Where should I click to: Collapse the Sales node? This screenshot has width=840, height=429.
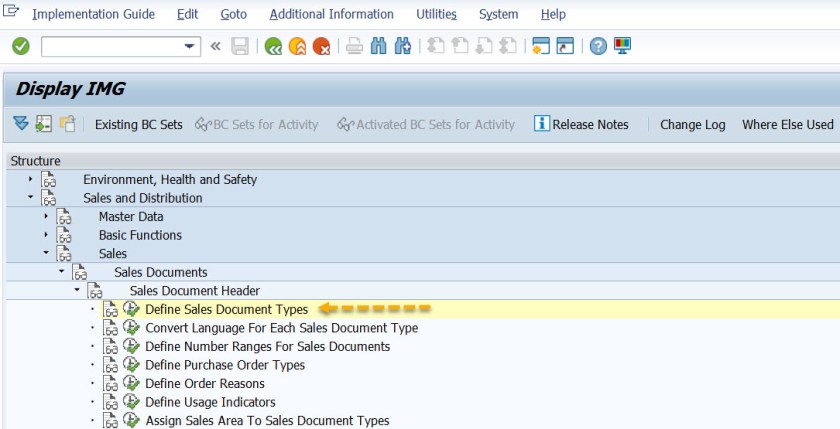pyautogui.click(x=46, y=253)
